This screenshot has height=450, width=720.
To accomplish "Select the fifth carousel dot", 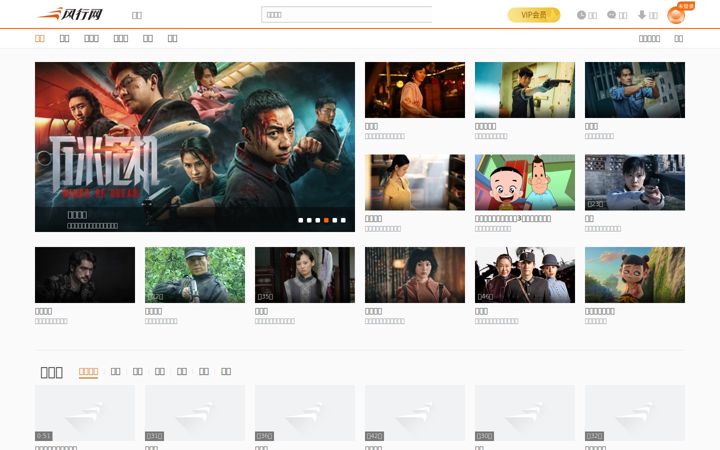I will click(x=335, y=220).
